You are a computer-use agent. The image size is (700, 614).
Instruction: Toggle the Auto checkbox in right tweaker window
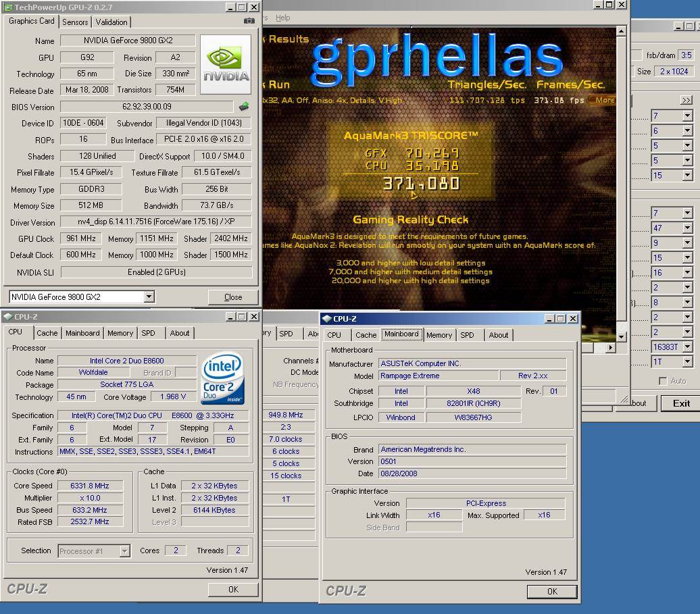[x=663, y=381]
